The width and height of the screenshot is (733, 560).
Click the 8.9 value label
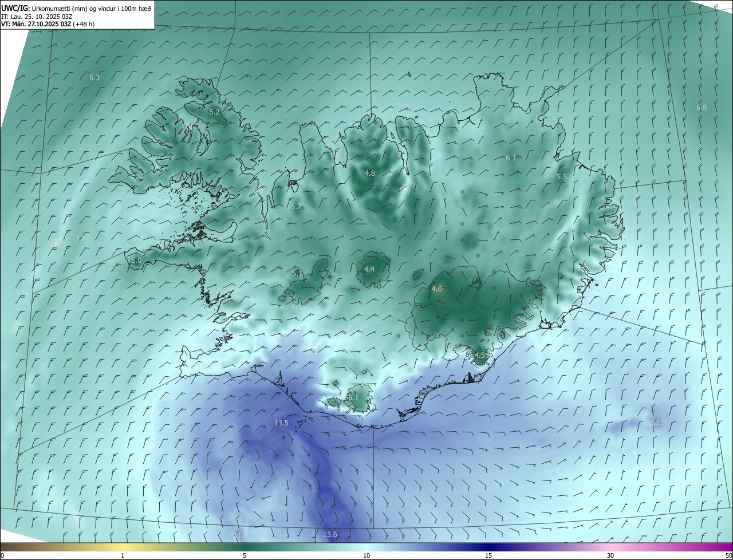(336, 155)
